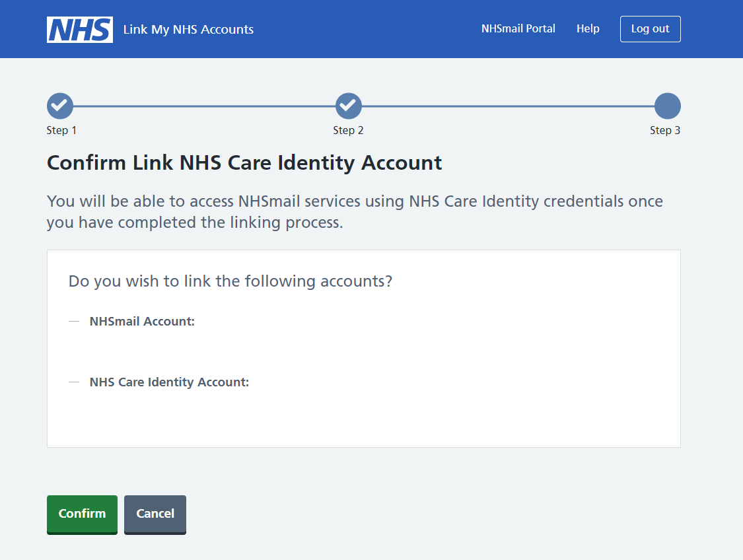Select the NHS Care Identity Account label
This screenshot has height=560, width=743.
coord(169,382)
